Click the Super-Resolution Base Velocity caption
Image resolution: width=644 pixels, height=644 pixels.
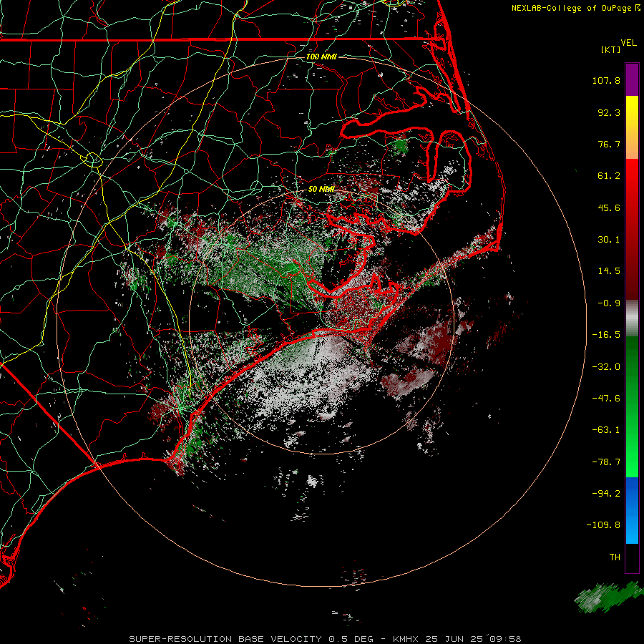[x=325, y=639]
